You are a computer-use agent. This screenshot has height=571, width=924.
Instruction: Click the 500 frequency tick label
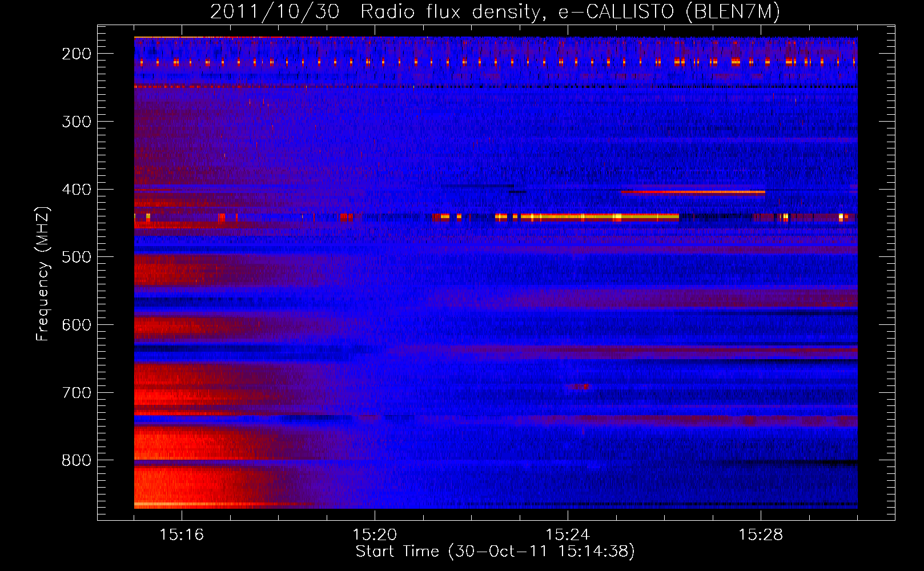click(76, 257)
